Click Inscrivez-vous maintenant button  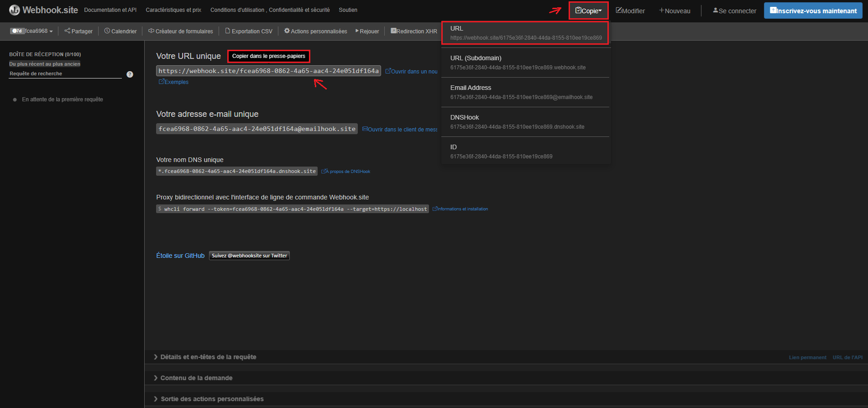point(813,10)
